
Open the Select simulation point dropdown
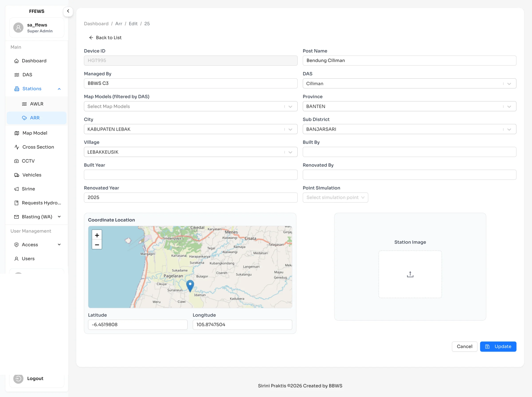coord(335,198)
